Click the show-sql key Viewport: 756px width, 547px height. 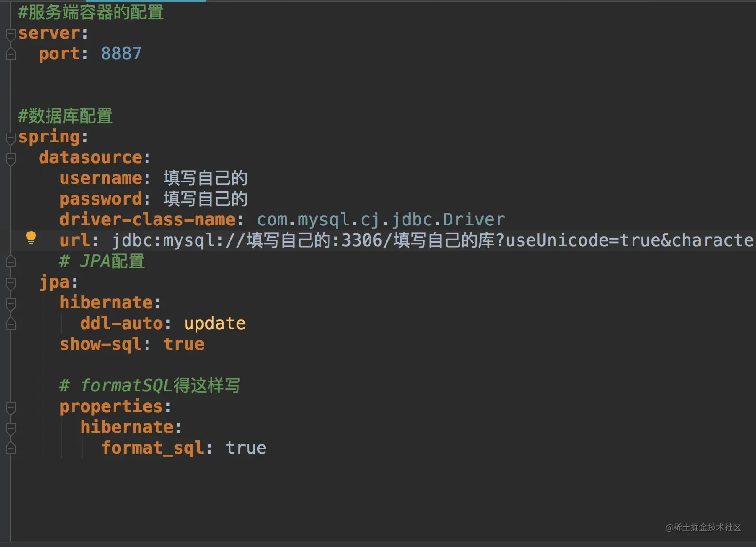(x=100, y=344)
